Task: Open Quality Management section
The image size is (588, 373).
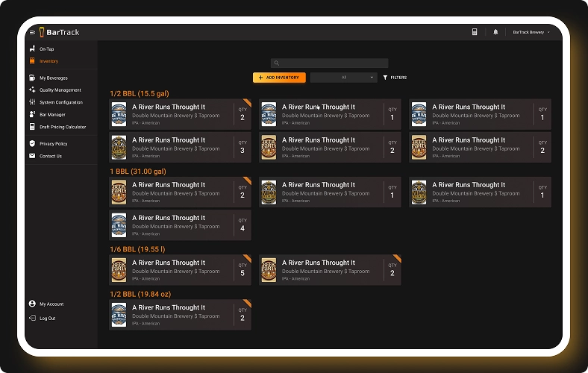Action: click(x=60, y=90)
